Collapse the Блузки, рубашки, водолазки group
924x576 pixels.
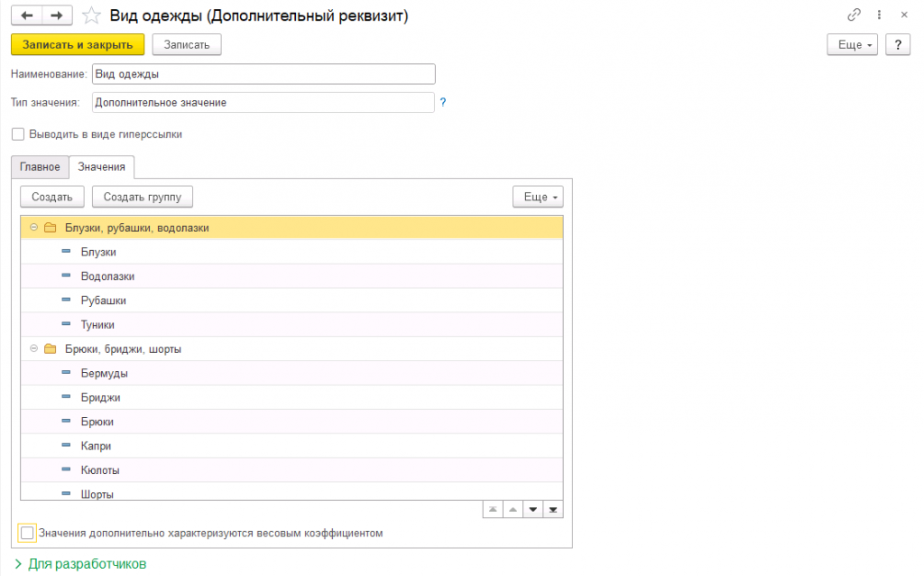pos(33,228)
